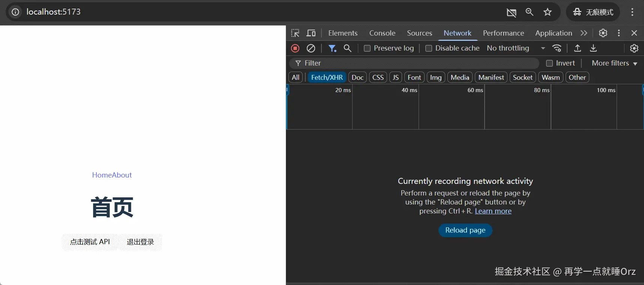
Task: Click the crossed-out camera icon in the address bar
Action: pos(512,12)
